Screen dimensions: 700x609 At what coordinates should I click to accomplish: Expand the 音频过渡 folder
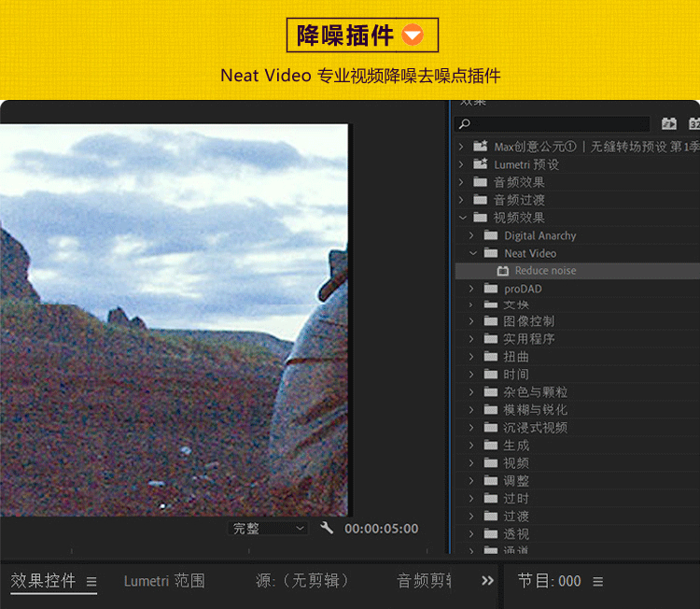tap(461, 200)
